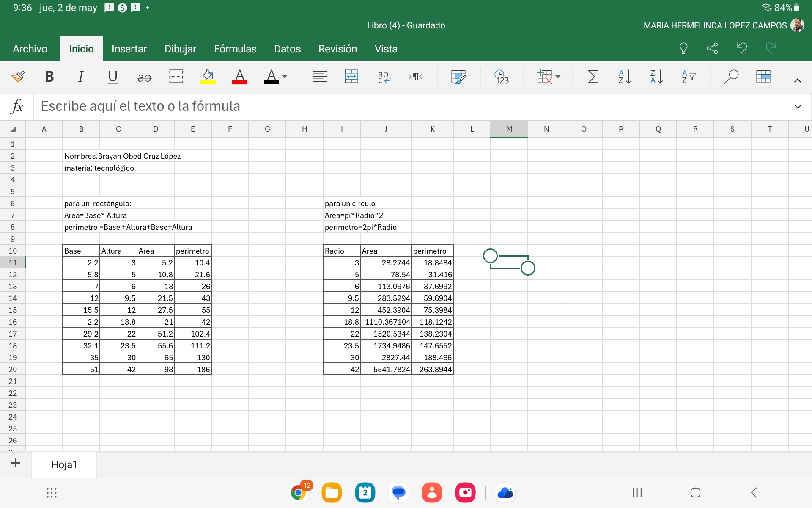The height and width of the screenshot is (508, 812).
Task: Expand the formula bar chevron
Action: pos(798,107)
